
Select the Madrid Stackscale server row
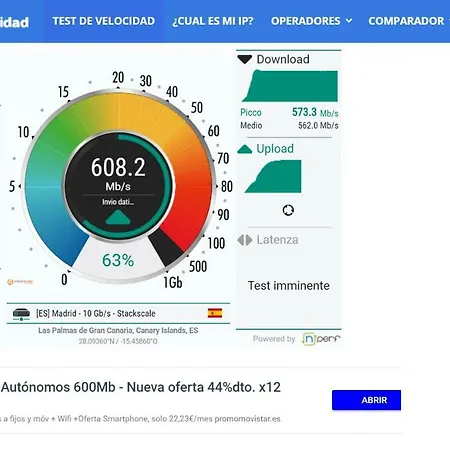118,313
